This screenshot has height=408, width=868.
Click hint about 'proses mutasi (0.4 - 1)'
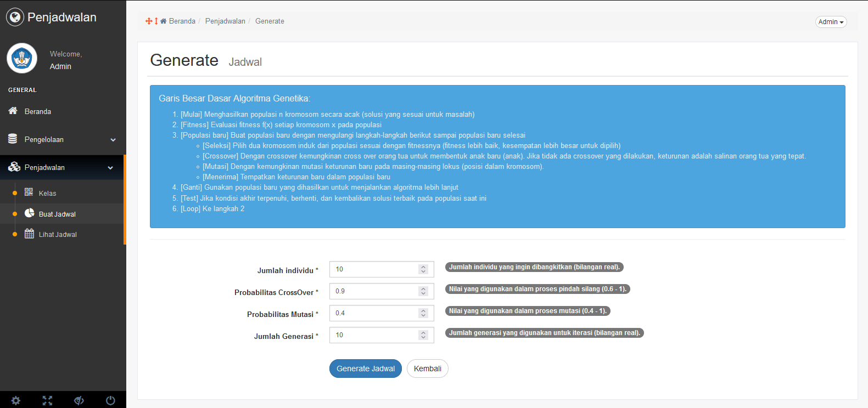(528, 311)
